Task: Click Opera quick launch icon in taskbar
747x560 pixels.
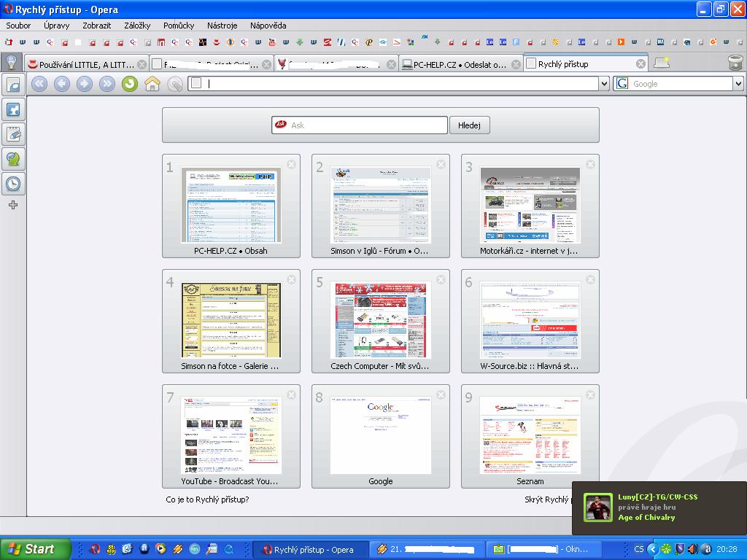Action: (95, 549)
